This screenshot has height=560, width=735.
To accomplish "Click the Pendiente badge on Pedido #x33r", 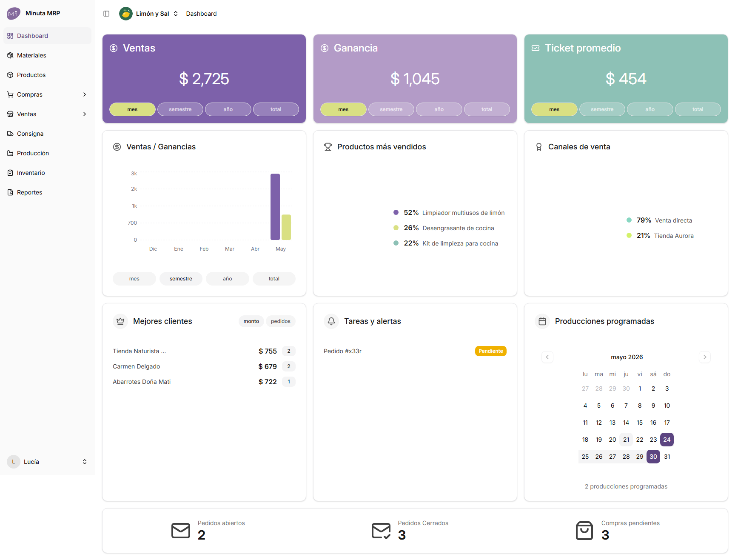I will pyautogui.click(x=491, y=351).
